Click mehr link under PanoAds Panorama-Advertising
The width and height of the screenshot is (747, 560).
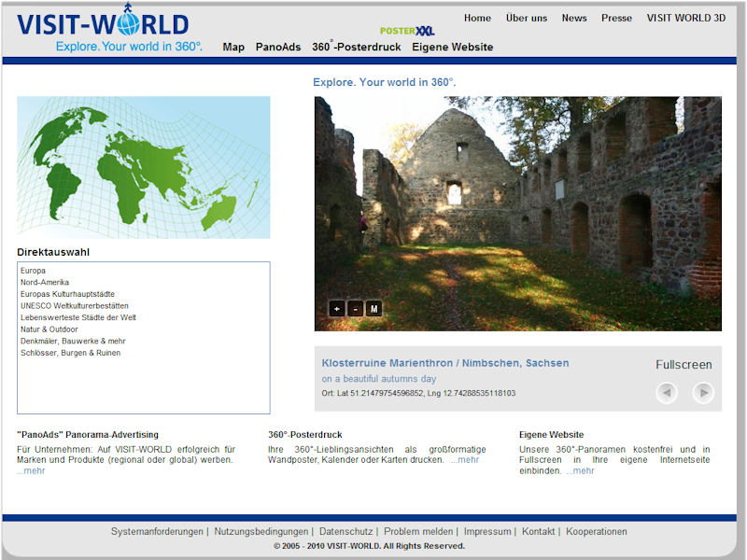[x=31, y=471]
